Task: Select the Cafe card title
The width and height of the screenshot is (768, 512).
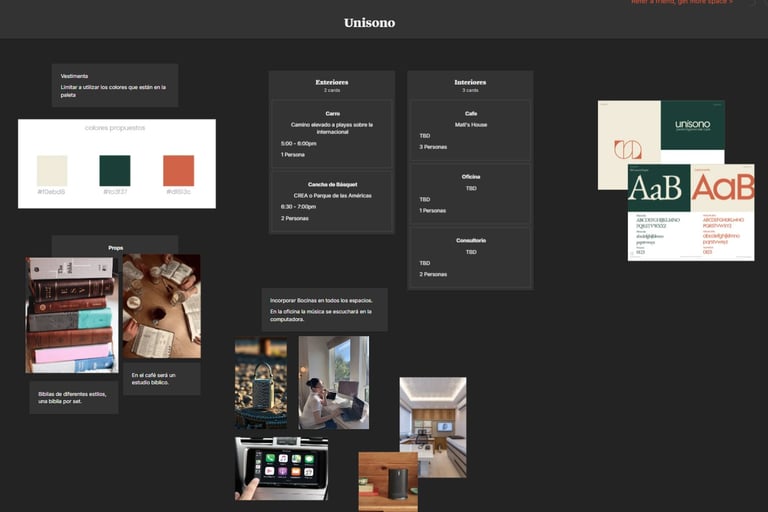Action: [x=471, y=113]
